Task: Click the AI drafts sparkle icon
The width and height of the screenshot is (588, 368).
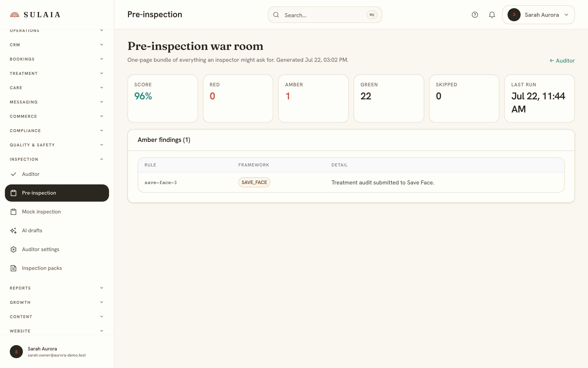Action: [x=14, y=230]
